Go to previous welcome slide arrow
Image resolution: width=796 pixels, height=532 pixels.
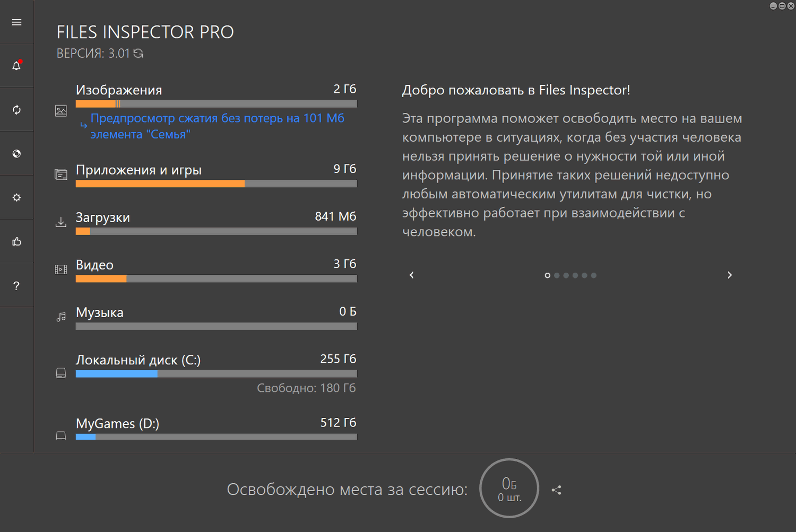[x=412, y=275]
